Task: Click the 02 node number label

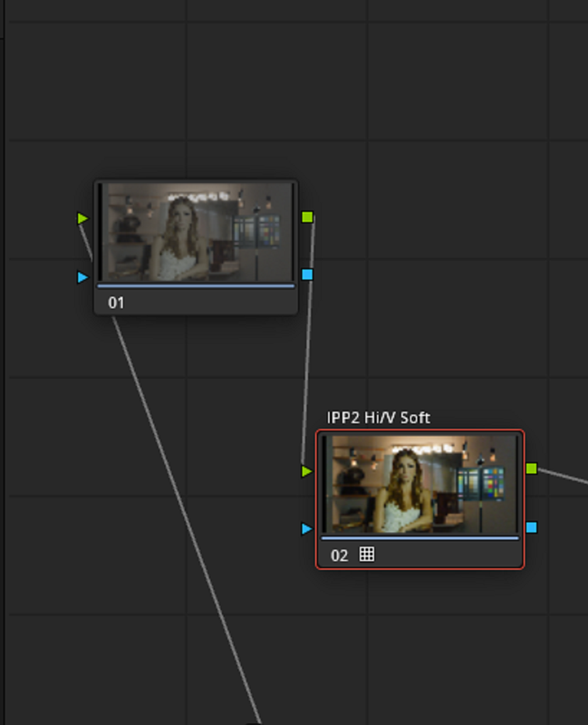Action: 340,556
